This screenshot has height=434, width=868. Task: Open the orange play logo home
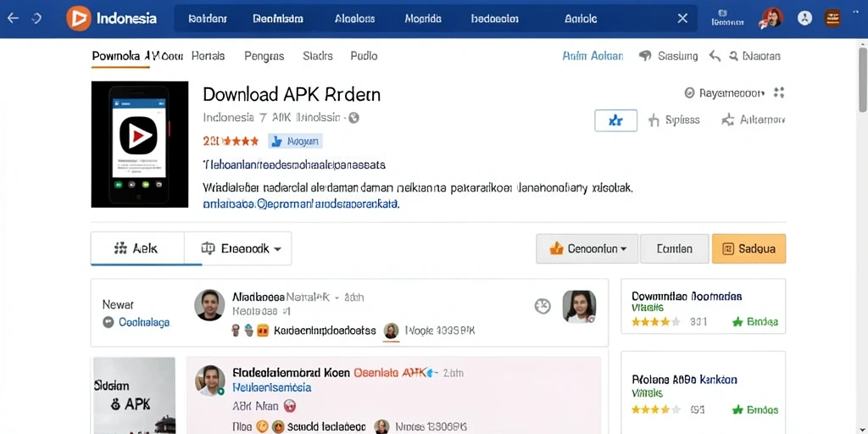[78, 19]
